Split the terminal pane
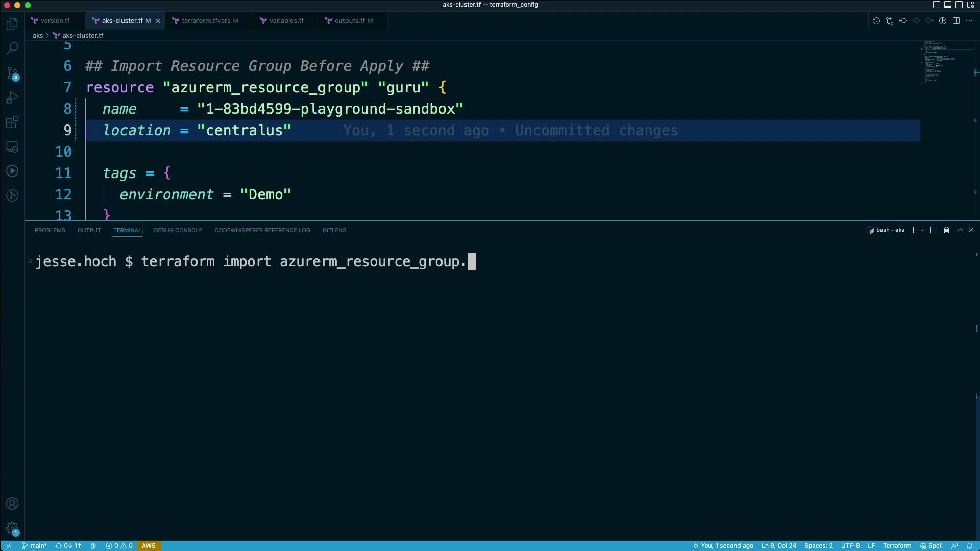Screen dimensions: 980x551 tap(934, 230)
